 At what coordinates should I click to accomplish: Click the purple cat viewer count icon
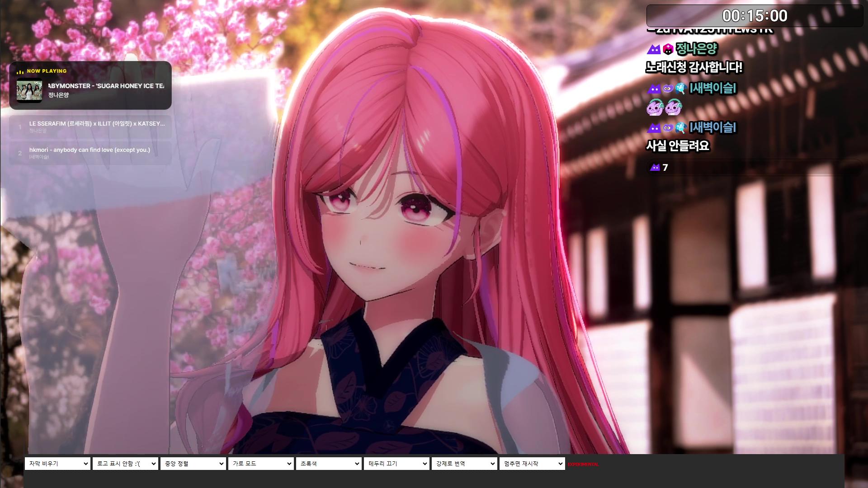click(655, 168)
